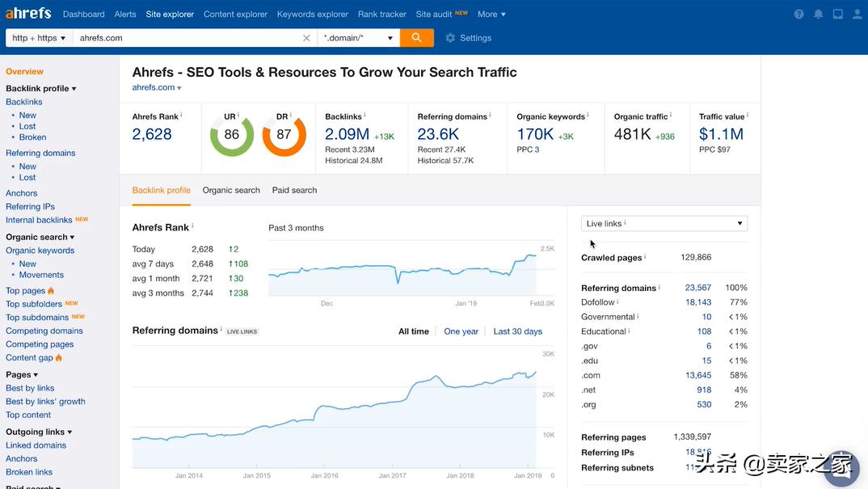Image resolution: width=868 pixels, height=489 pixels.
Task: Click the info icon beside Crawled pages
Action: tap(646, 257)
